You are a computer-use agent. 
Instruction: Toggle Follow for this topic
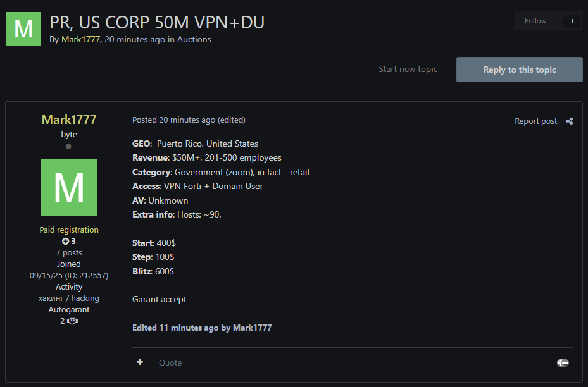[535, 21]
